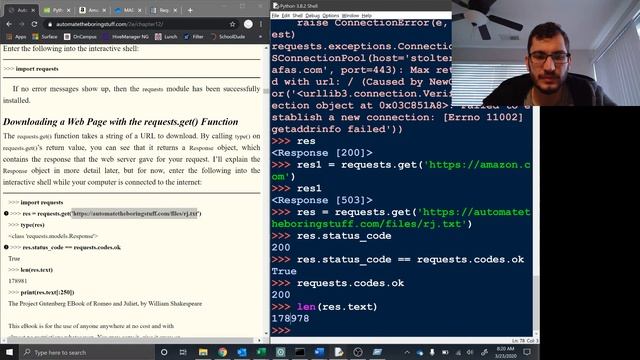Expand the bookmarks bar overflow chevron
Viewport: 640px width, 360px height.
tap(260, 37)
